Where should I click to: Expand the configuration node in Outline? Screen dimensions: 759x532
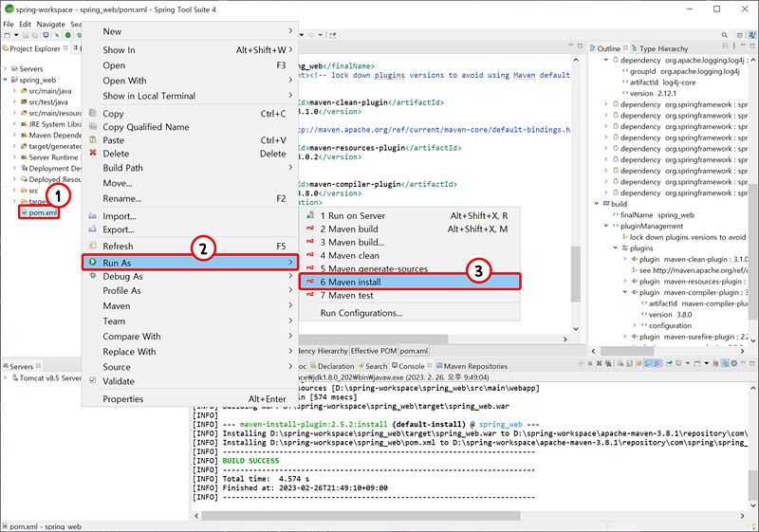(635, 325)
